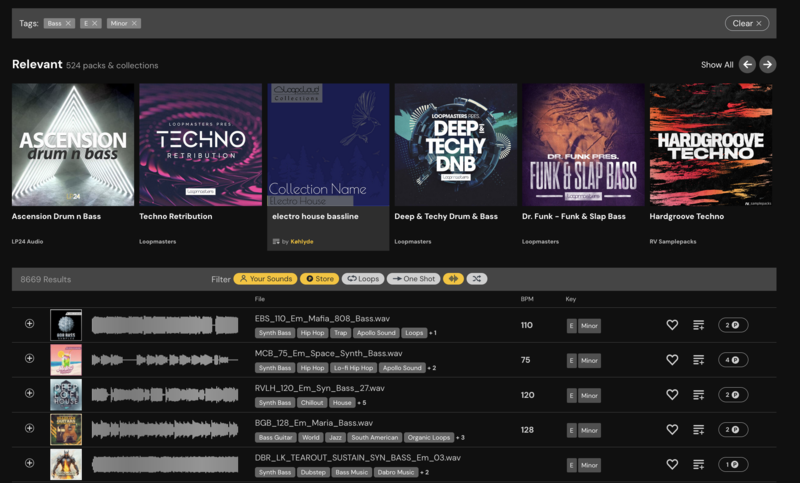Go to previous packs with left arrow
This screenshot has height=483, width=800.
tap(747, 65)
